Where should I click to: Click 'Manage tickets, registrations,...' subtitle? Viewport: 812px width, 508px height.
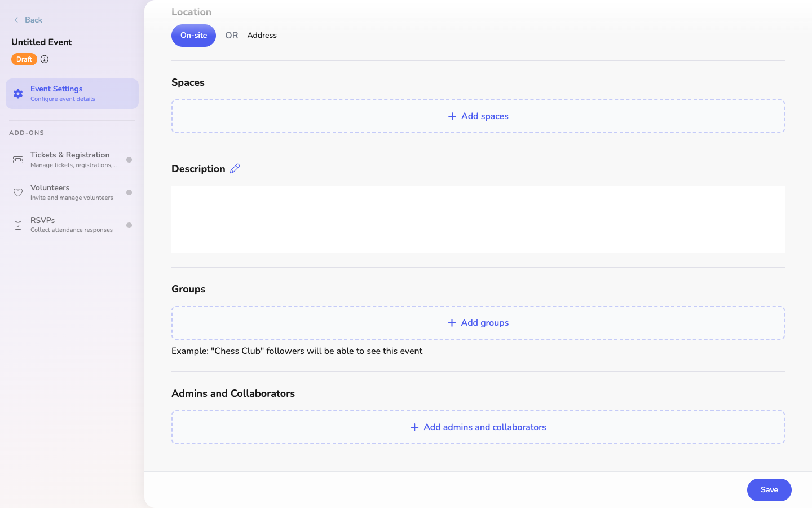tap(73, 165)
